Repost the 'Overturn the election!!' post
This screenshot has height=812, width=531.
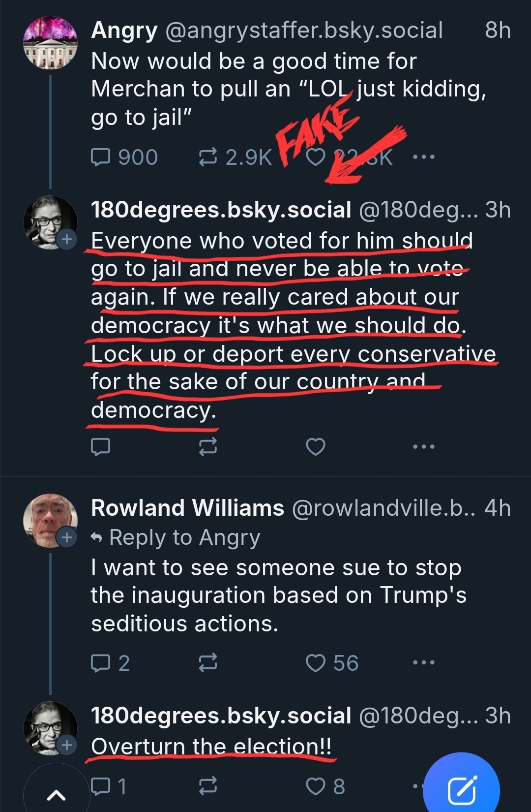point(207,786)
